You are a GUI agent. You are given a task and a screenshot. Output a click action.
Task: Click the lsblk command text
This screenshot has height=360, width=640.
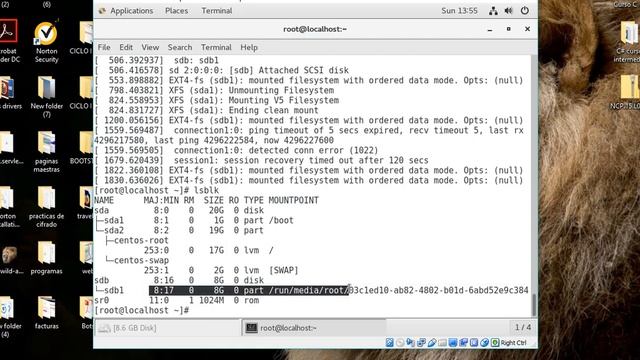click(x=207, y=190)
